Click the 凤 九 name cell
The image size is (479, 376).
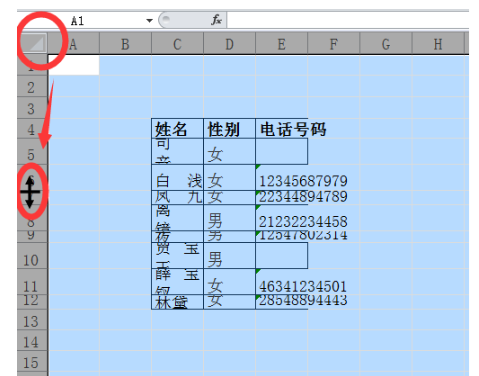(x=177, y=197)
